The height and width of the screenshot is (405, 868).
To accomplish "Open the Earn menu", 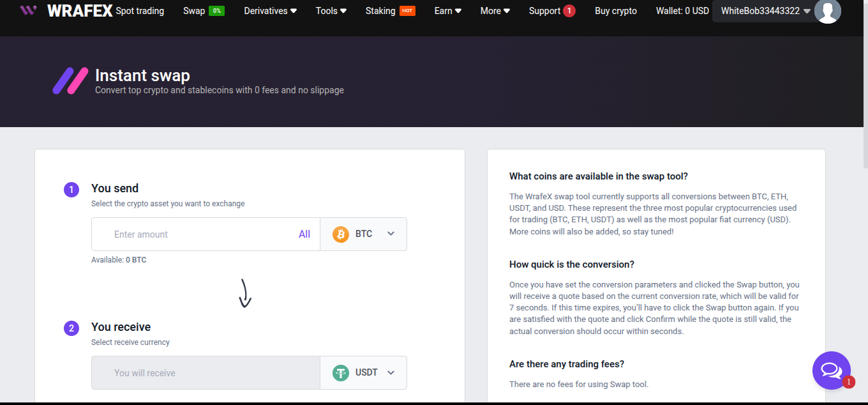I will (x=449, y=11).
